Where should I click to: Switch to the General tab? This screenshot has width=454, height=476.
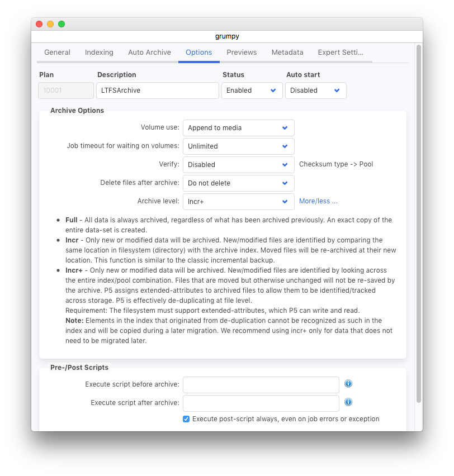coord(57,53)
